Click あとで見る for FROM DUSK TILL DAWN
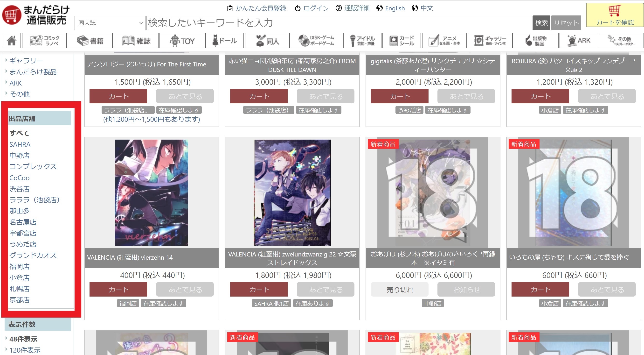 (325, 96)
